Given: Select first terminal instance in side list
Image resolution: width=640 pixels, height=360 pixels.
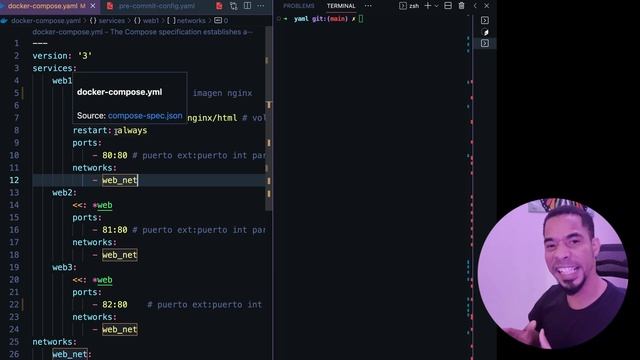Looking at the screenshot, I should [485, 20].
